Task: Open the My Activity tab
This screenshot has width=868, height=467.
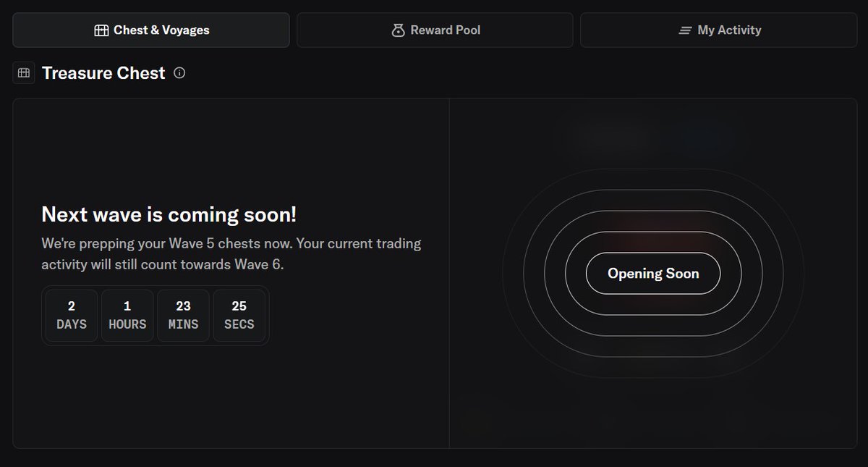Action: (x=719, y=30)
